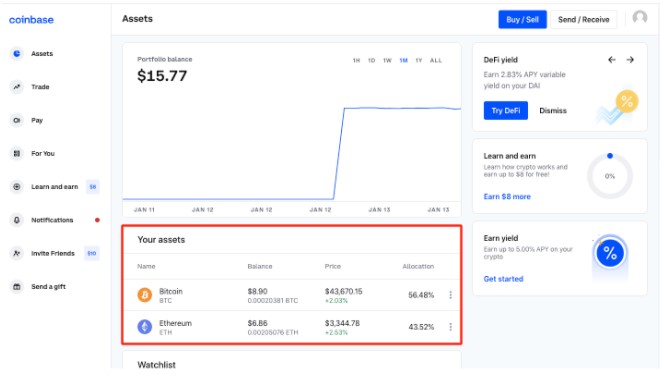Click the Learn and earn card title
662x376 pixels.
point(510,156)
